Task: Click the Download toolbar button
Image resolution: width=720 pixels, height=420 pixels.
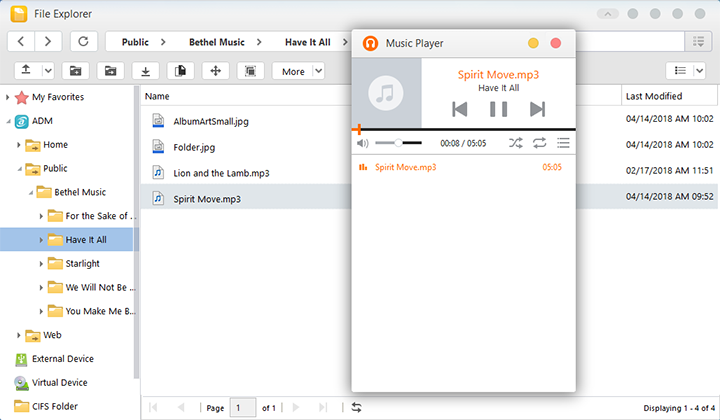Action: [146, 71]
